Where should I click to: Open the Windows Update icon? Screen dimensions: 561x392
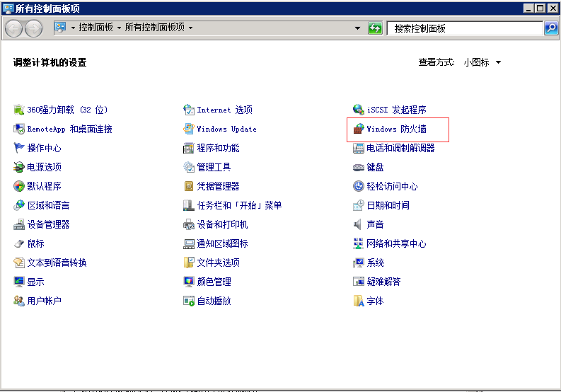(189, 129)
